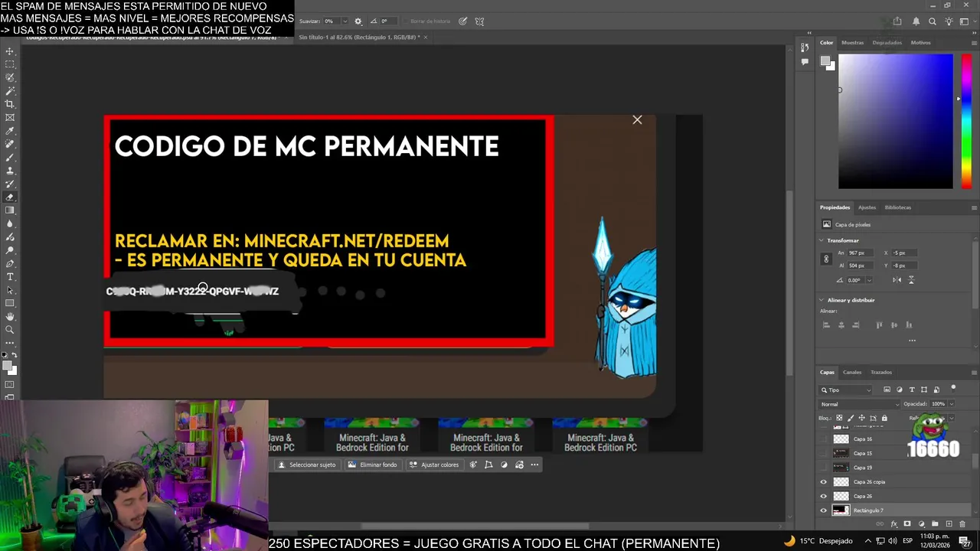Screen dimensions: 980x551
Task: Select the Gradient tool
Action: point(10,210)
